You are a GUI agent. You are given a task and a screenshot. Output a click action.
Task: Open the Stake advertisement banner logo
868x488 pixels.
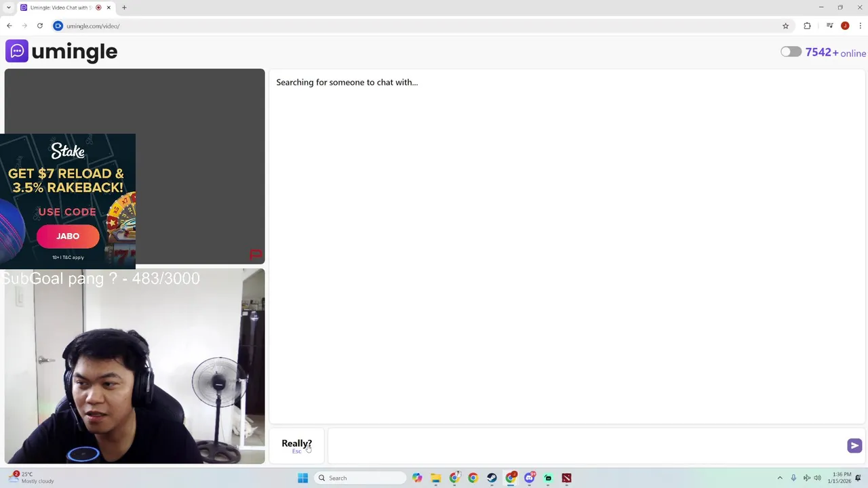(x=68, y=150)
